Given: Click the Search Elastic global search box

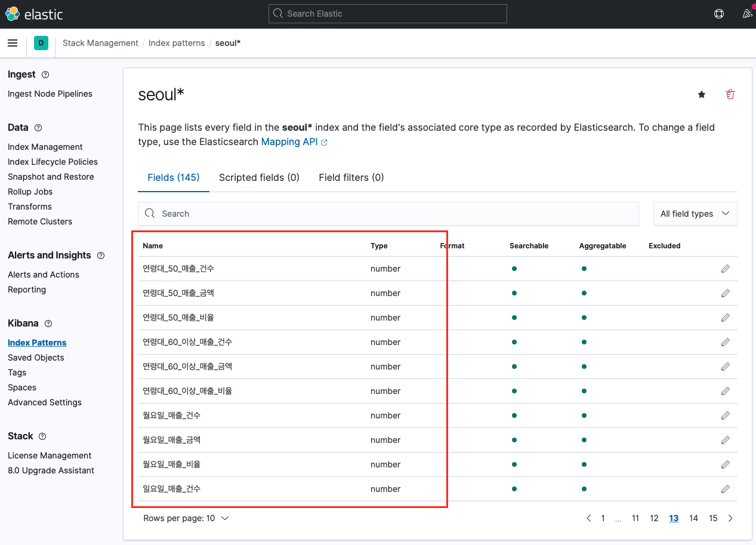Looking at the screenshot, I should pyautogui.click(x=388, y=14).
